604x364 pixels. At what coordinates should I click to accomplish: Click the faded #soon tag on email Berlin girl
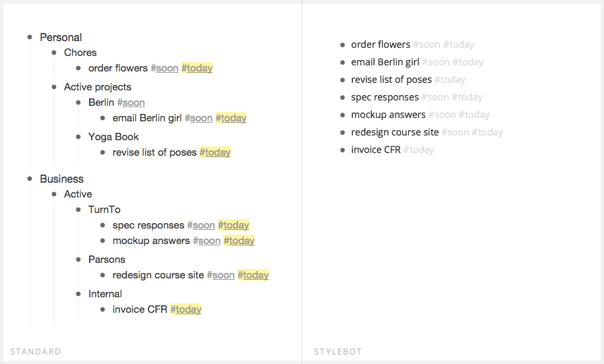click(x=436, y=62)
